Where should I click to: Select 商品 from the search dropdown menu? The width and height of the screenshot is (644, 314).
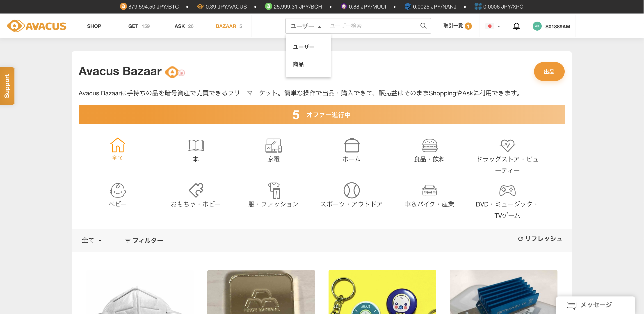(x=298, y=64)
